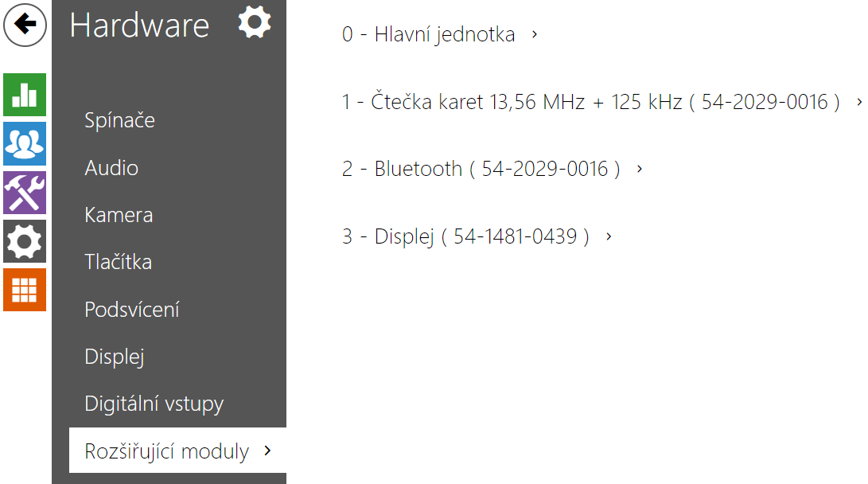
Task: Select Podsvícení in the sidebar
Action: tap(132, 310)
